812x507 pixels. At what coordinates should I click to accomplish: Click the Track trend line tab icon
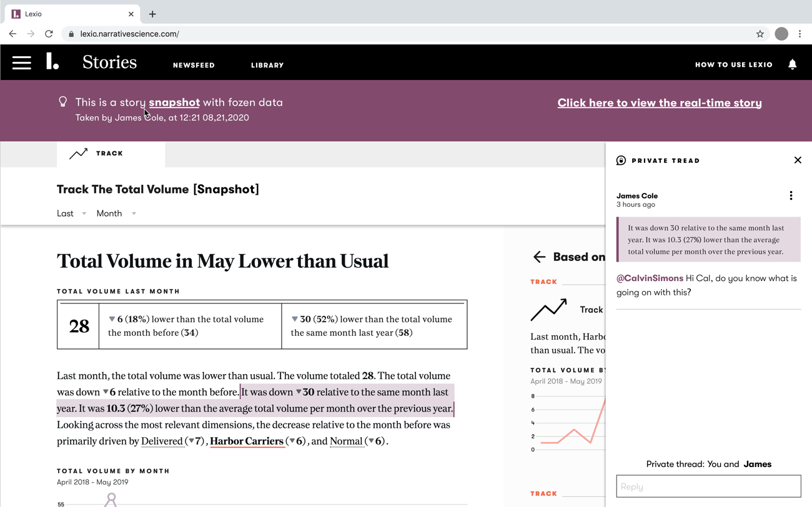coord(79,154)
